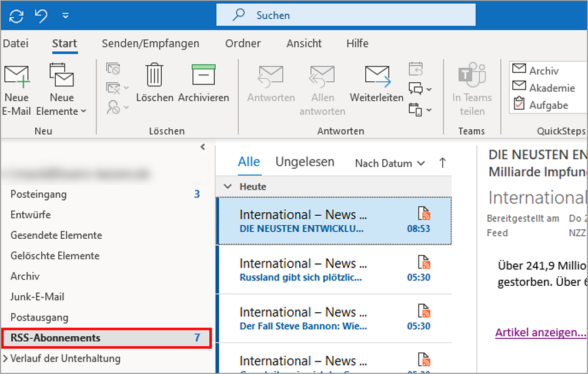Image resolution: width=588 pixels, height=374 pixels.
Task: Open the Datei menu
Action: tap(15, 44)
